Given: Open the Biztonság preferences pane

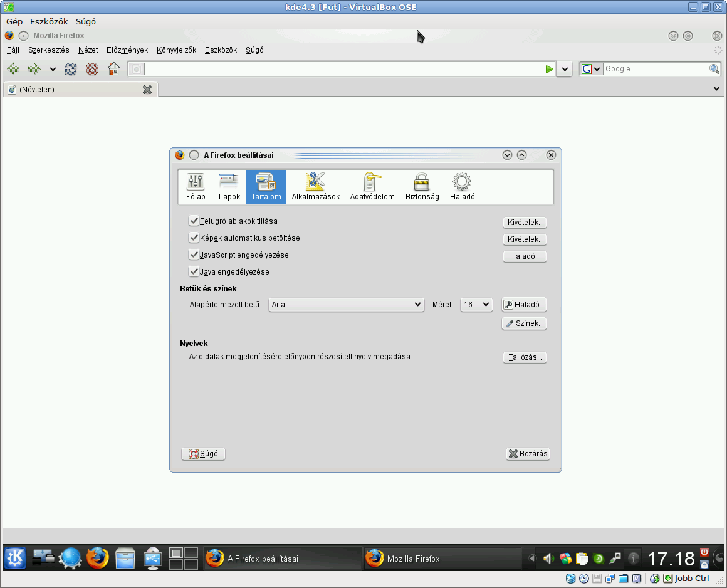Looking at the screenshot, I should pyautogui.click(x=422, y=187).
